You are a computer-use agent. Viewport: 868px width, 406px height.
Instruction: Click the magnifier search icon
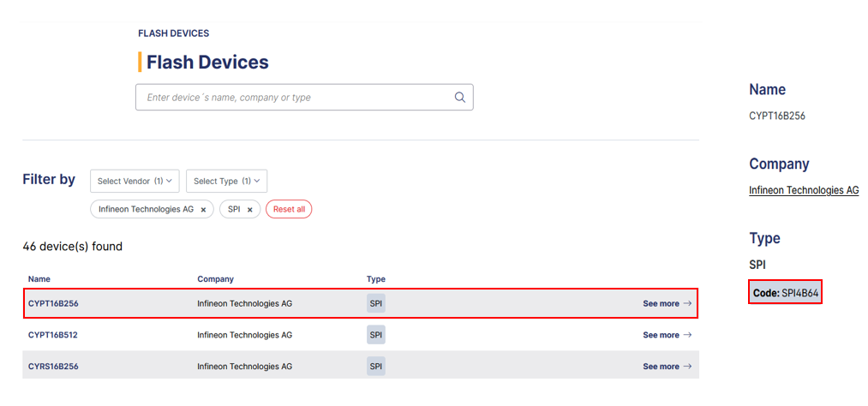click(x=460, y=98)
